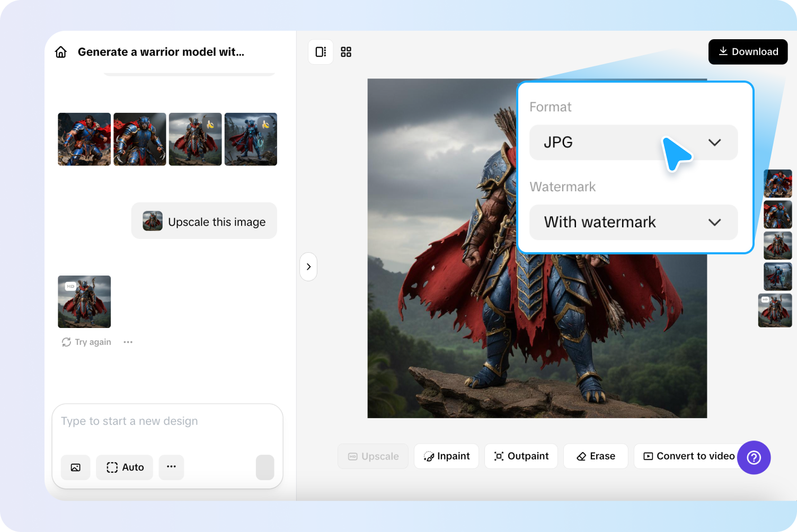The image size is (797, 532).
Task: Open the JPG format dropdown
Action: [633, 143]
